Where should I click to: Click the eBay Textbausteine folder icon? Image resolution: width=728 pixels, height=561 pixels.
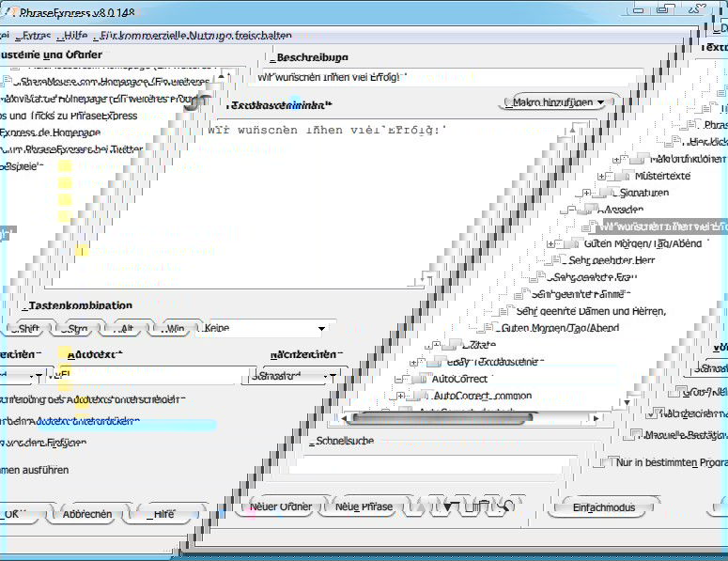tap(438, 362)
